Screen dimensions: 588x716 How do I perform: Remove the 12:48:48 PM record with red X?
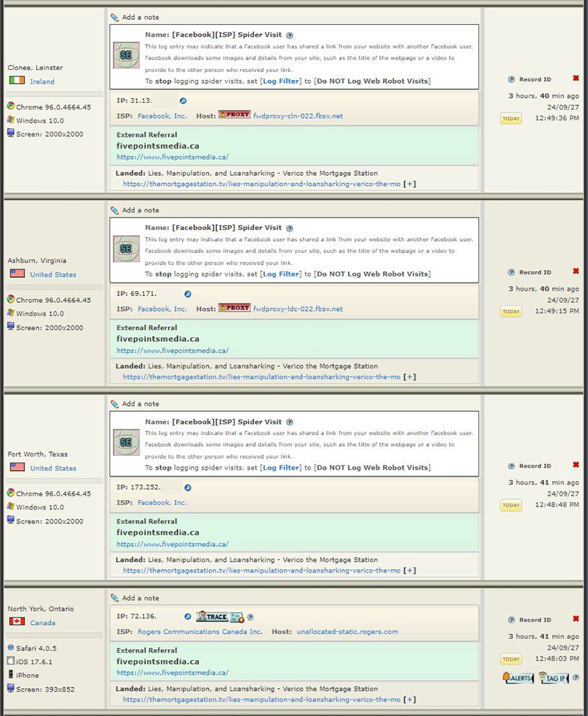576,465
